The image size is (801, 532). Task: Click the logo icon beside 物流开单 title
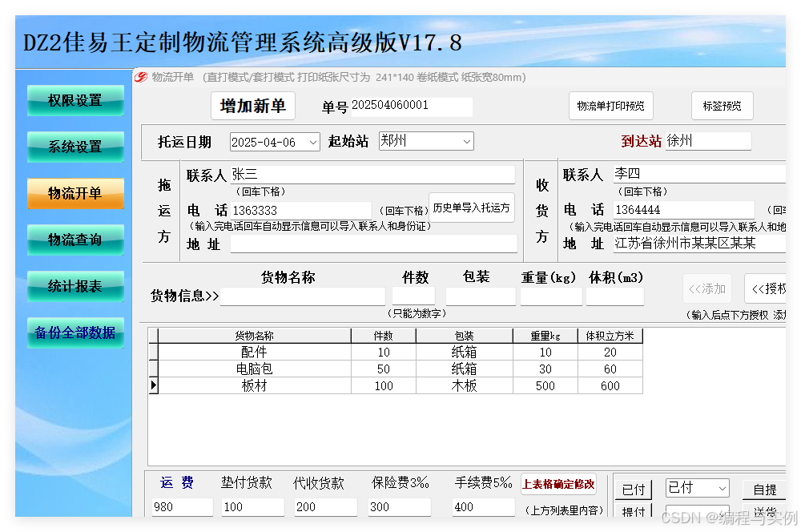coord(141,77)
